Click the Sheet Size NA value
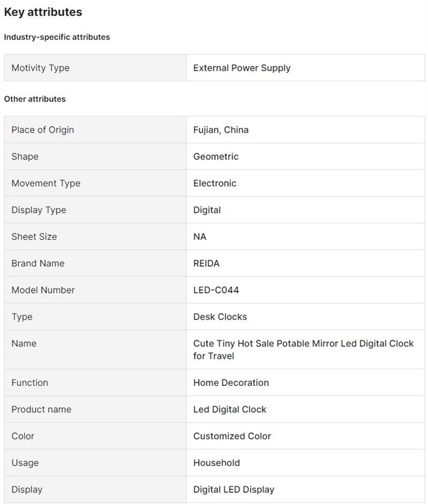Image resolution: width=428 pixels, height=504 pixels. 200,237
